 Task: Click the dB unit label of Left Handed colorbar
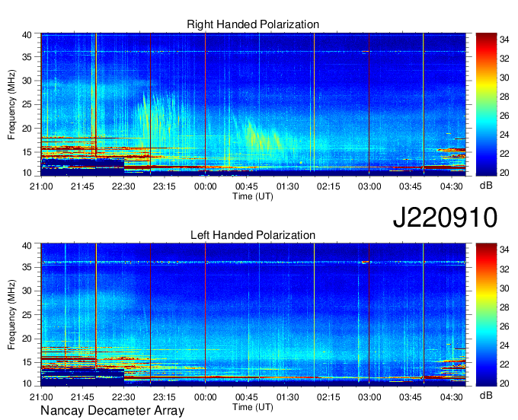[486, 396]
